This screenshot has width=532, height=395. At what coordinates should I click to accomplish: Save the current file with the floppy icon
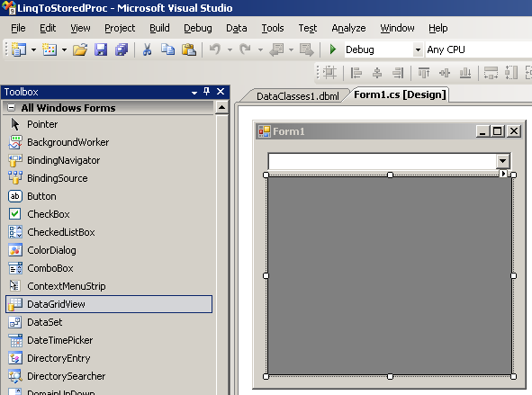101,49
